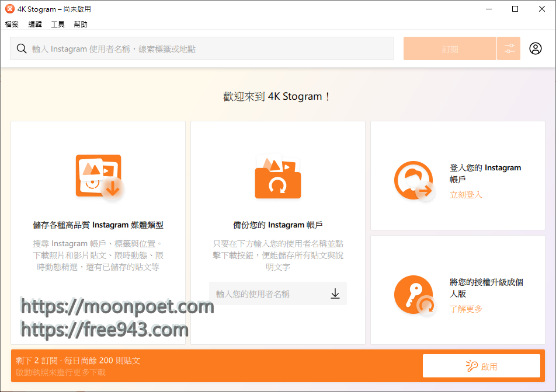
Task: Click the 4K Stogram app logo
Action: [9, 9]
